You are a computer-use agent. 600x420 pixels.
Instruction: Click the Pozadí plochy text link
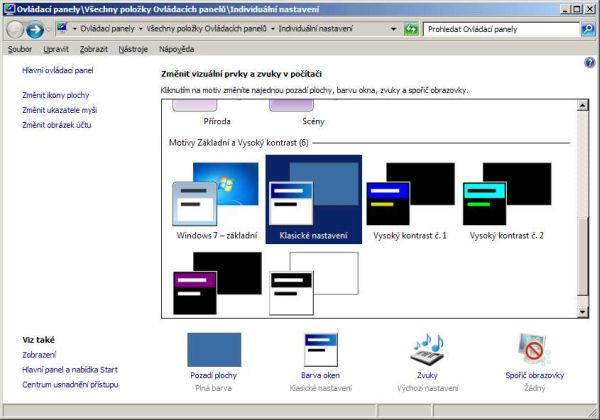pos(214,376)
